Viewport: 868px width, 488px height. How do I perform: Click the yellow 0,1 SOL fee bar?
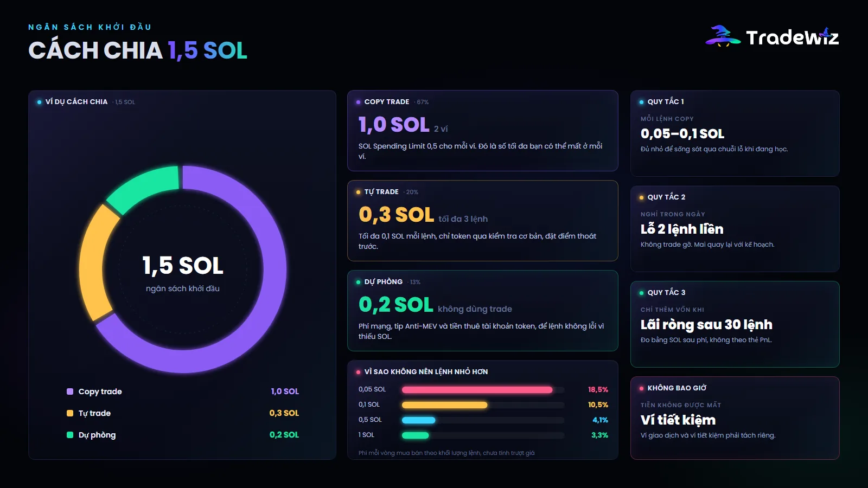(444, 404)
